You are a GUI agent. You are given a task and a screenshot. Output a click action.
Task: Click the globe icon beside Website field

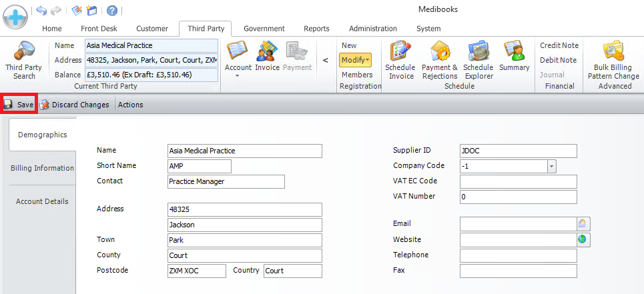click(x=583, y=239)
